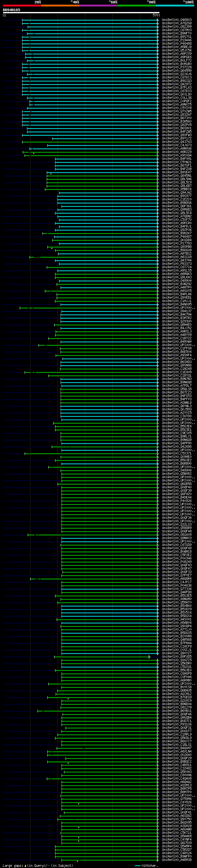Click the white query sequence ruler bar
This screenshot has width=197, height=868.
tap(81, 12)
